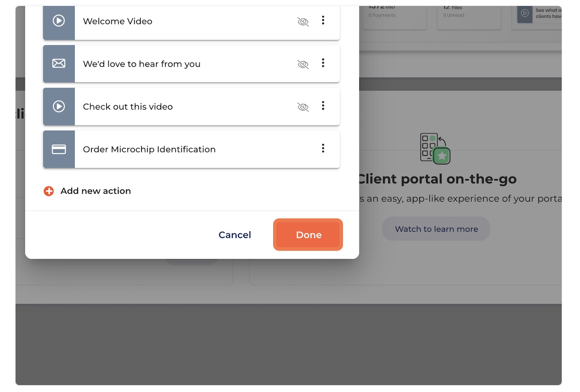Open the three-dot menu for Order Microchip Identification

(323, 148)
